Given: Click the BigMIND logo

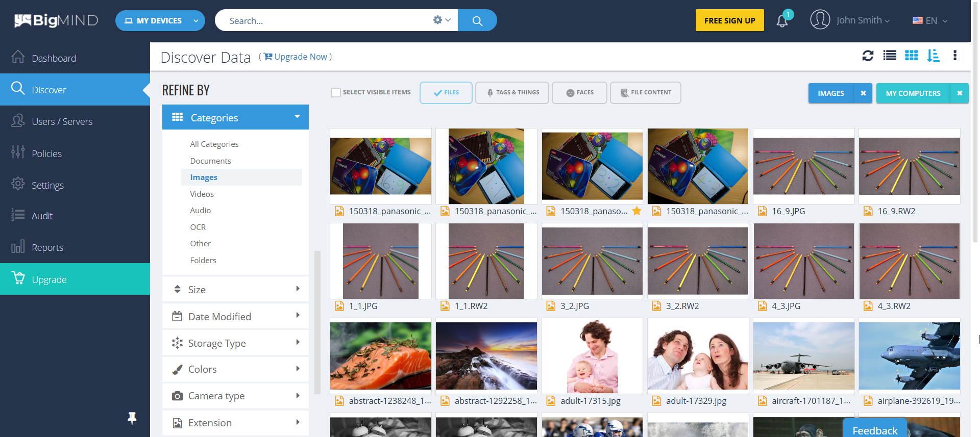Looking at the screenshot, I should tap(56, 20).
